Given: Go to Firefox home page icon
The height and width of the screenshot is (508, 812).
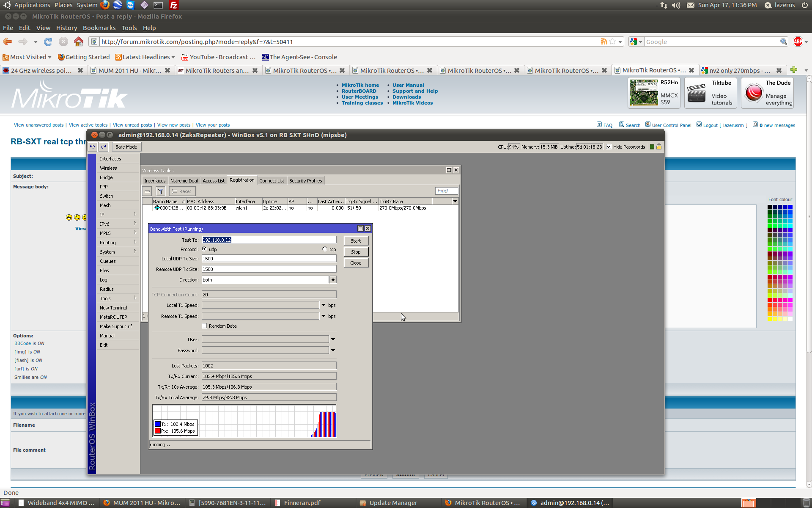Looking at the screenshot, I should point(78,41).
